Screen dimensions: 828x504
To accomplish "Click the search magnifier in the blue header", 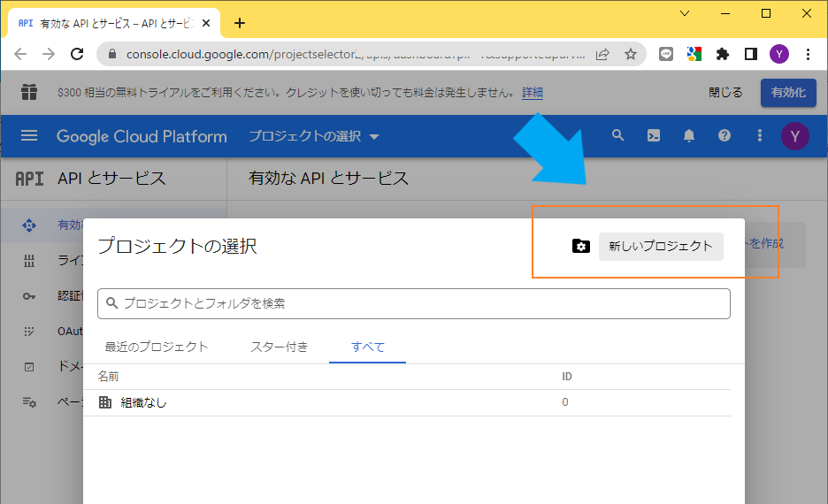I will coord(617,135).
